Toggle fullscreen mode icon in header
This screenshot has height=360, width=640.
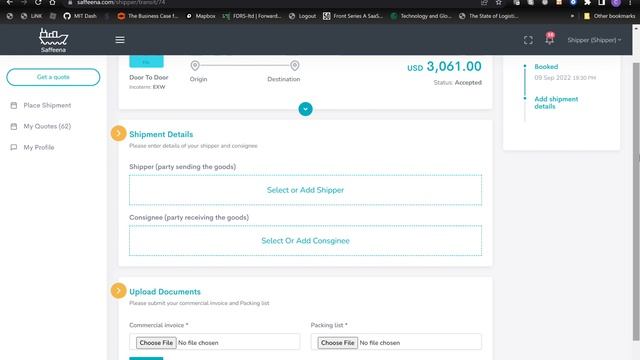(x=528, y=40)
